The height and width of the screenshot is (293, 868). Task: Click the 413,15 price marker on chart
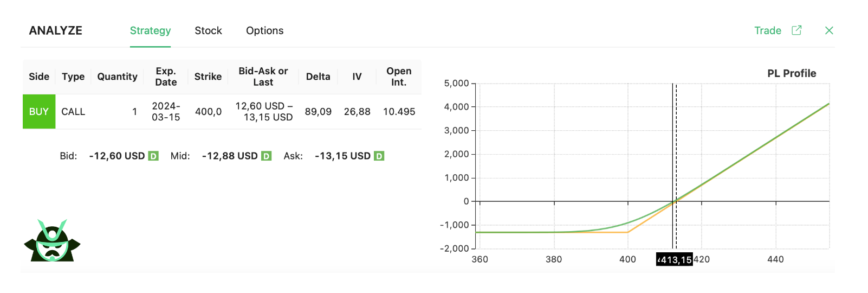(x=675, y=260)
